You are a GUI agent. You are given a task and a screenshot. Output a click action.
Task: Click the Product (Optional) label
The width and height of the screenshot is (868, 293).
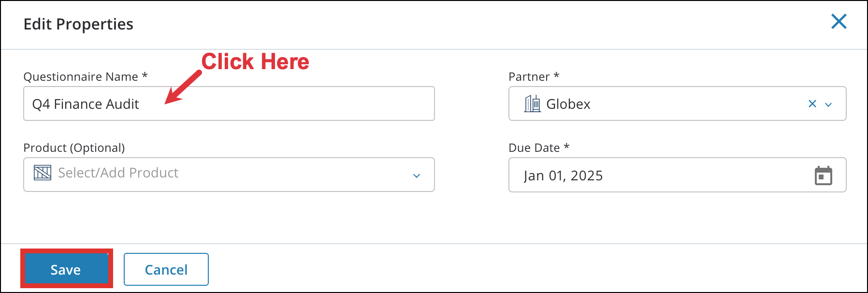click(73, 148)
